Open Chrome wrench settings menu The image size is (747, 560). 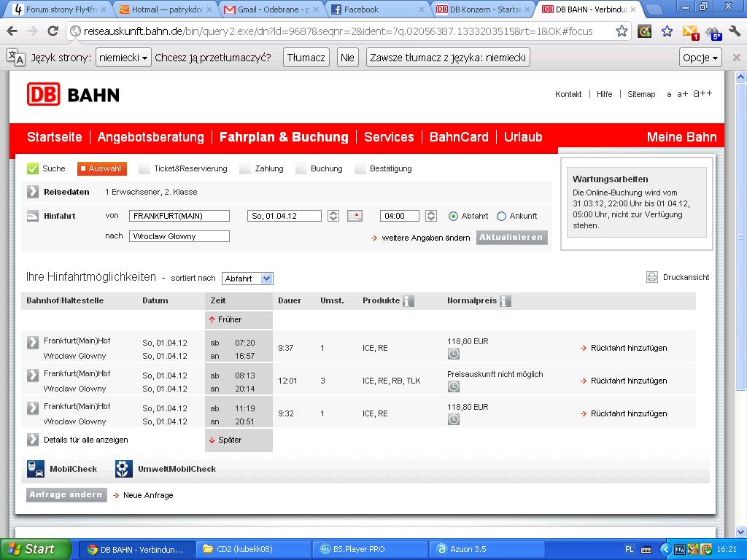(x=735, y=31)
